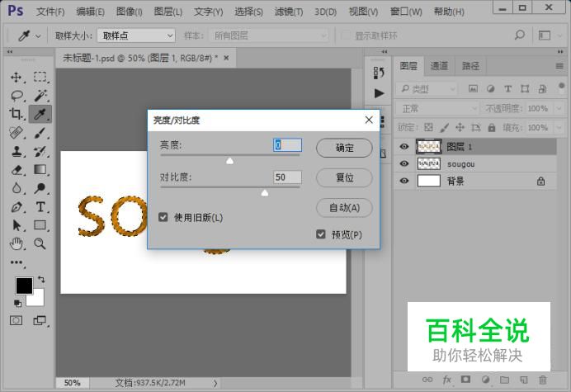Open layers panel flyout menu

(559, 66)
